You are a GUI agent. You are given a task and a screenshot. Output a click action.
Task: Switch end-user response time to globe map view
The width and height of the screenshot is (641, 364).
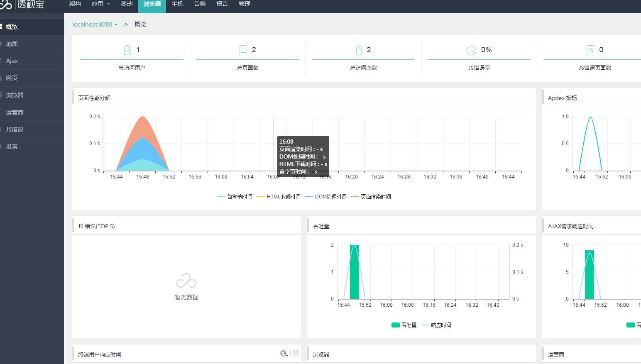tap(284, 354)
